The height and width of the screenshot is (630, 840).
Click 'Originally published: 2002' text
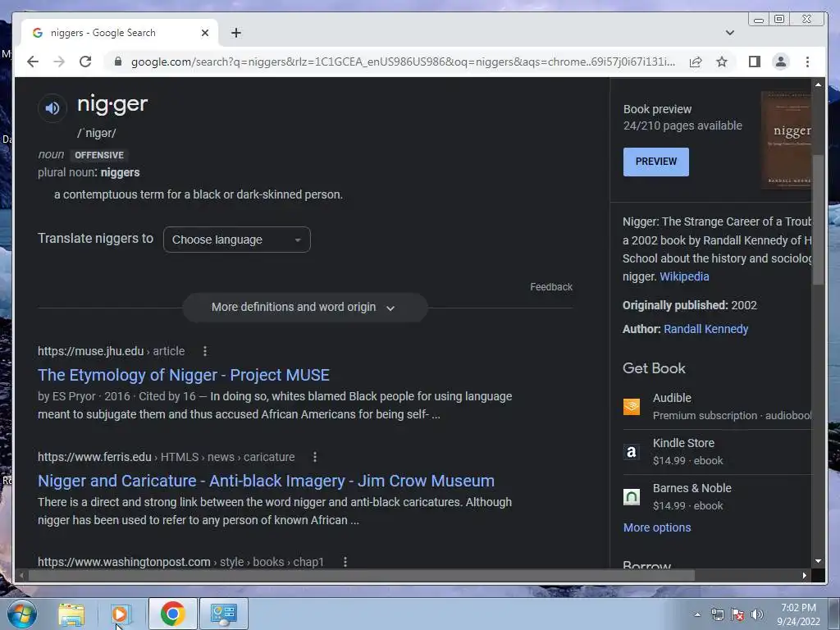click(x=689, y=305)
